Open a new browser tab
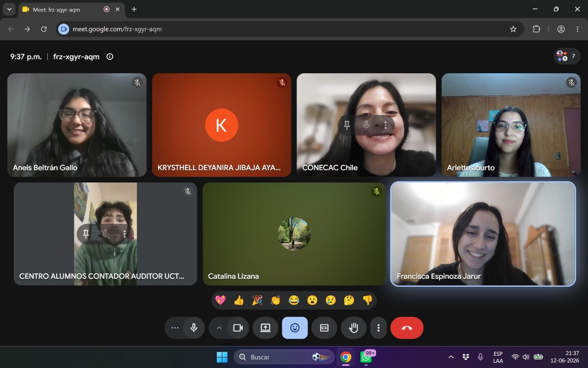The height and width of the screenshot is (368, 588). pyautogui.click(x=134, y=9)
